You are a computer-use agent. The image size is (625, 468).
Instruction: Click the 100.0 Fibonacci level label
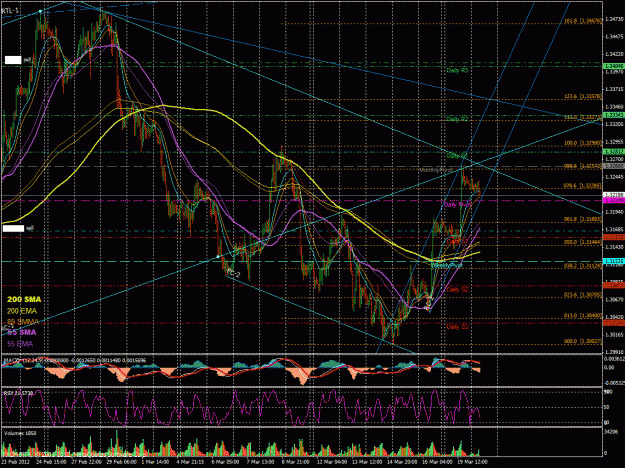pos(583,143)
